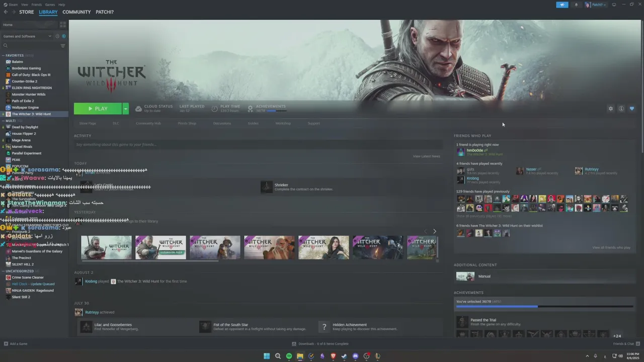
Task: Switch to the STORE tab
Action: 27,12
